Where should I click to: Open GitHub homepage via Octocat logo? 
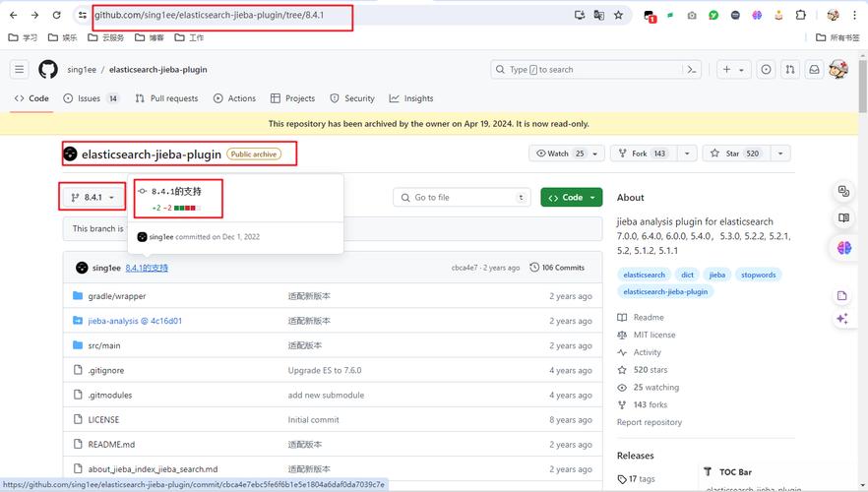(48, 69)
